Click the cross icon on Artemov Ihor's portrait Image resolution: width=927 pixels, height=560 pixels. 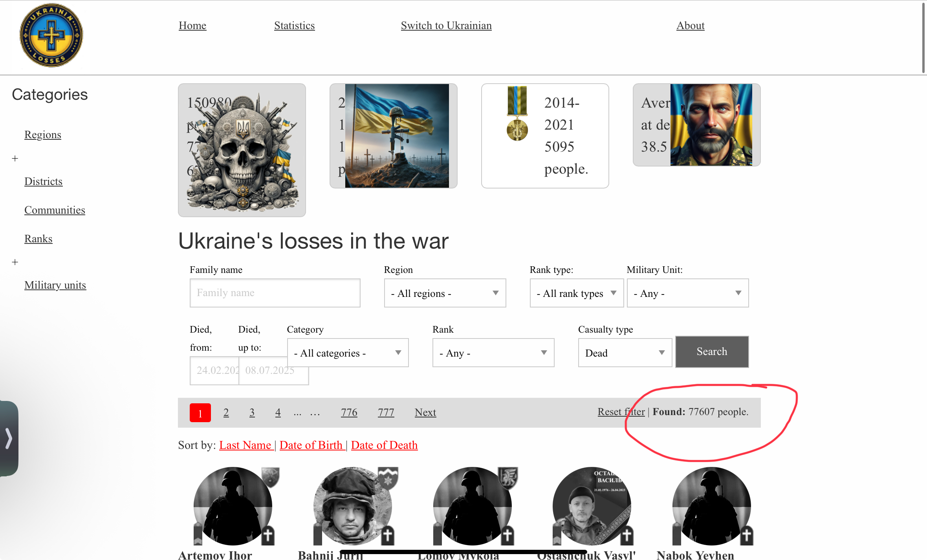coord(268,535)
